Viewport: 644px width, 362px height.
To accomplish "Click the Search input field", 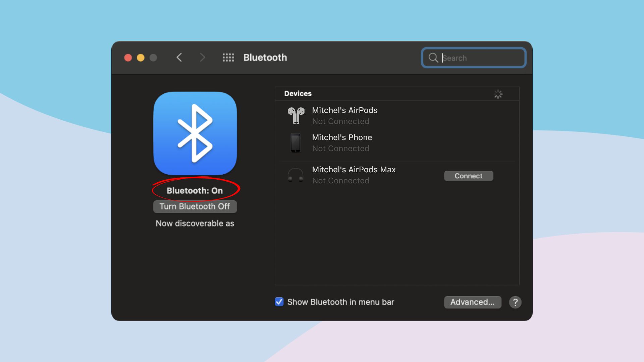I will pyautogui.click(x=473, y=58).
